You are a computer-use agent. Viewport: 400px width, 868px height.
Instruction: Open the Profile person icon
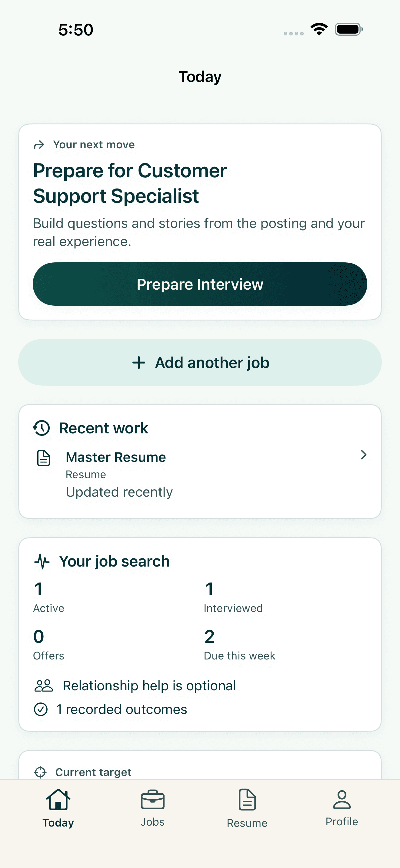pyautogui.click(x=342, y=799)
